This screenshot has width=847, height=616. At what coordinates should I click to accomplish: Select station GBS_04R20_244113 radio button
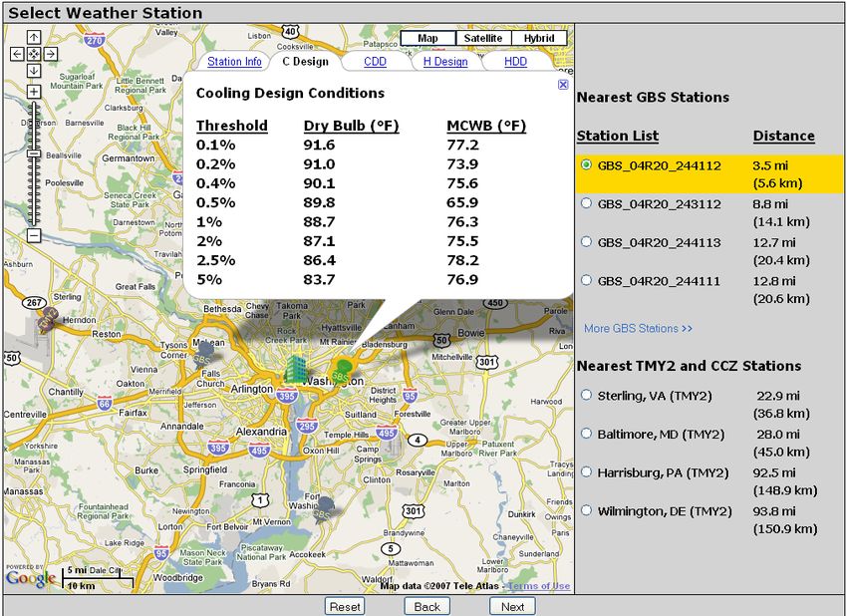click(586, 241)
